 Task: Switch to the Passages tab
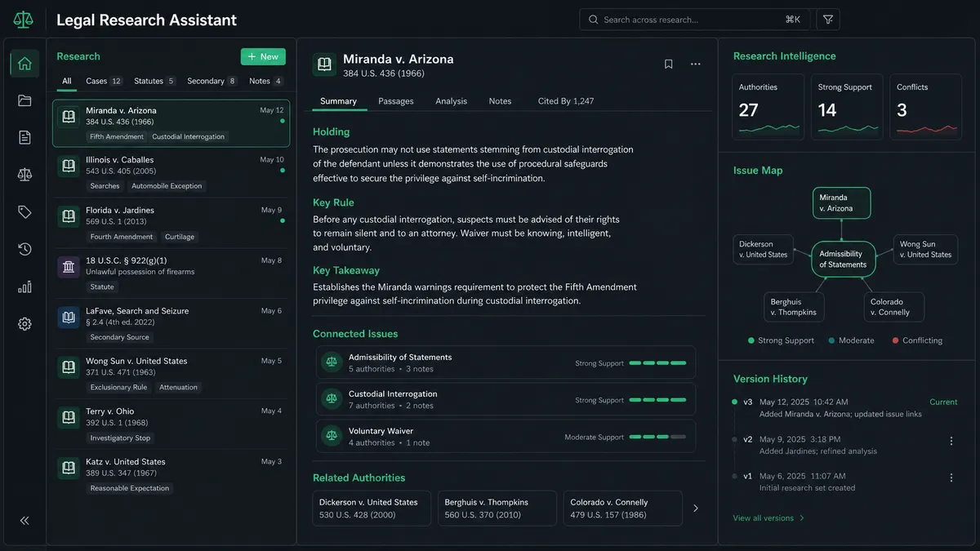396,101
